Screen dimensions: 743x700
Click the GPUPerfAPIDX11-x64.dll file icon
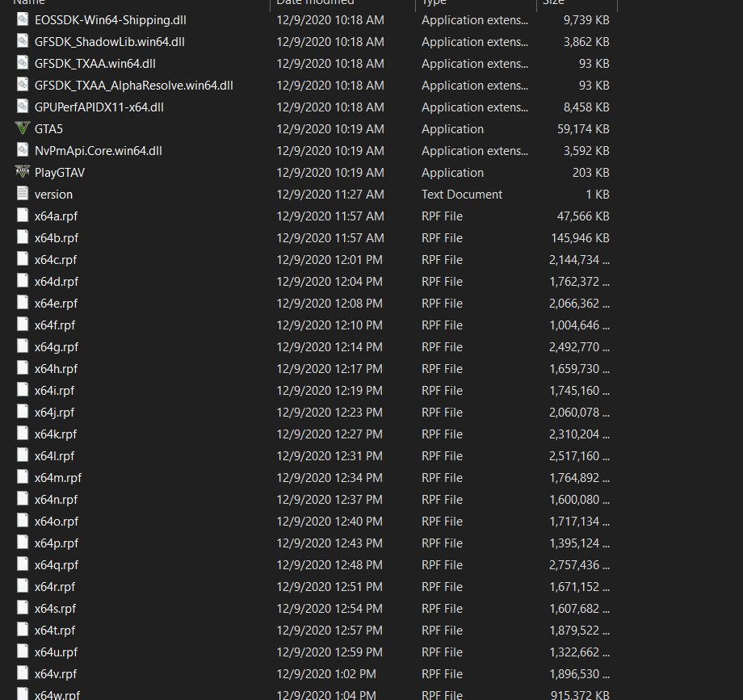23,107
